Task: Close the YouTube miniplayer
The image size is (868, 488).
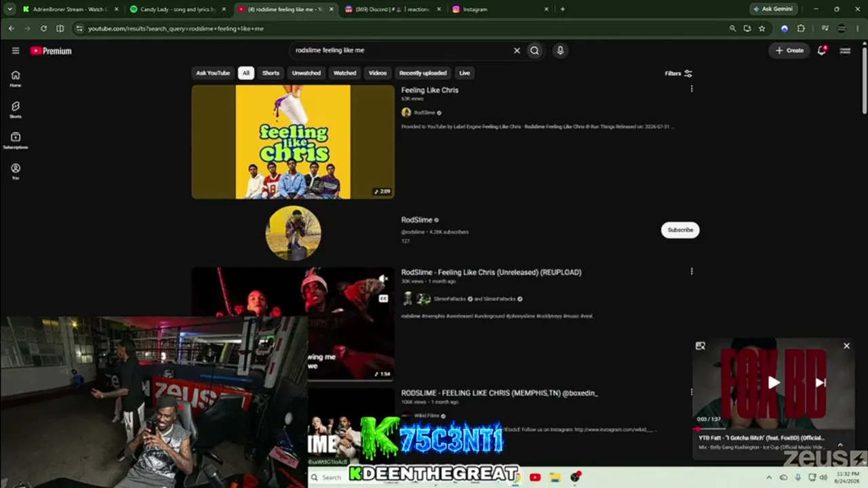Action: tap(846, 346)
